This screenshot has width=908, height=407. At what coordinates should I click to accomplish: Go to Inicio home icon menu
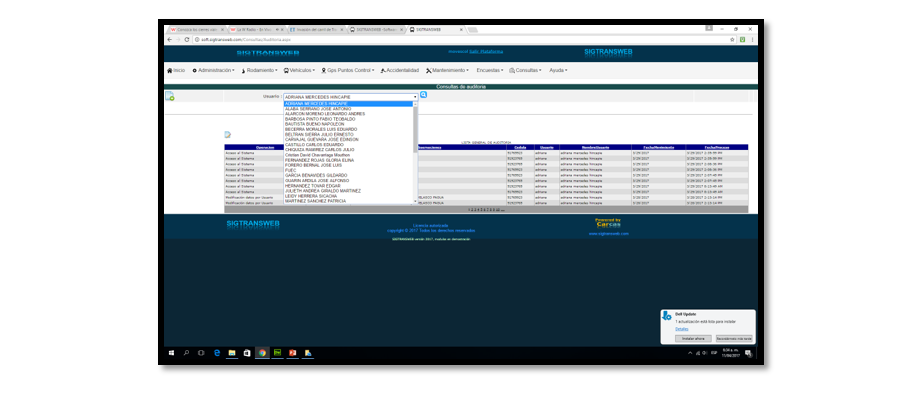pos(176,71)
